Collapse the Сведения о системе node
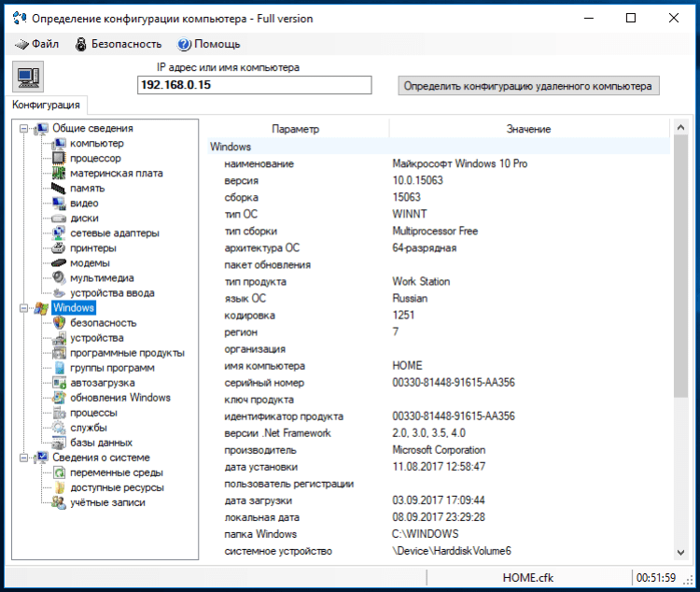700x592 pixels. pyautogui.click(x=23, y=458)
